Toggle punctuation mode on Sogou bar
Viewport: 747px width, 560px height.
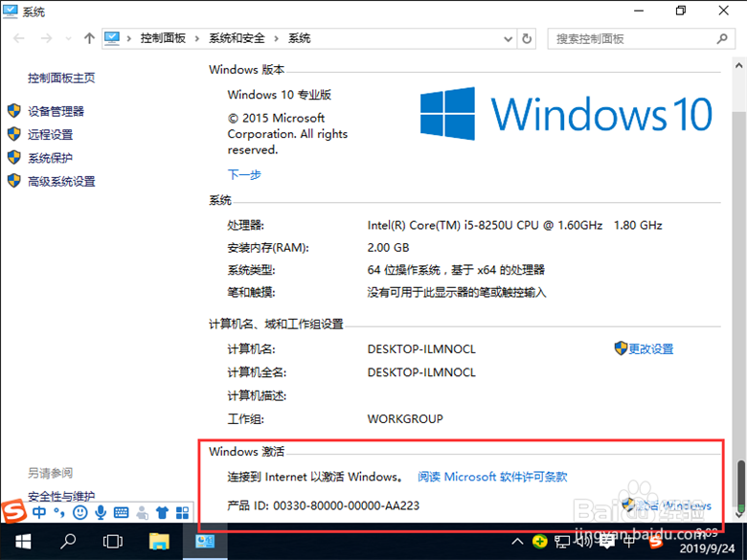coord(59,512)
